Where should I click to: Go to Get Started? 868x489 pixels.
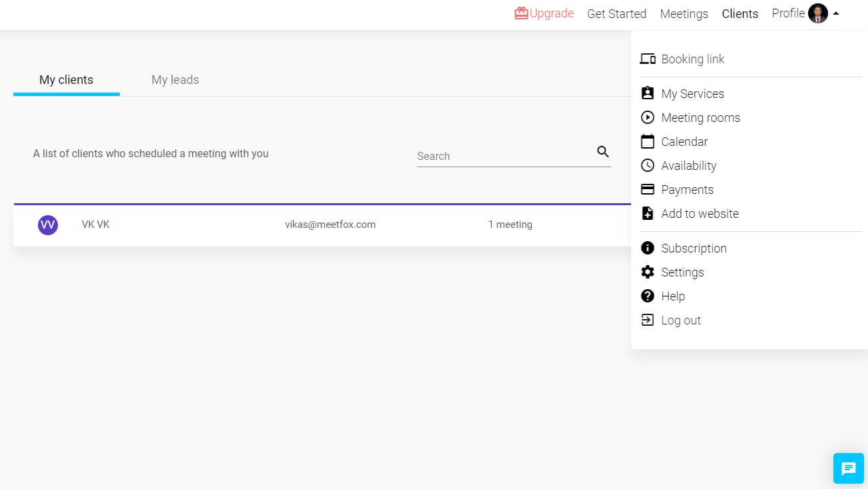point(616,14)
